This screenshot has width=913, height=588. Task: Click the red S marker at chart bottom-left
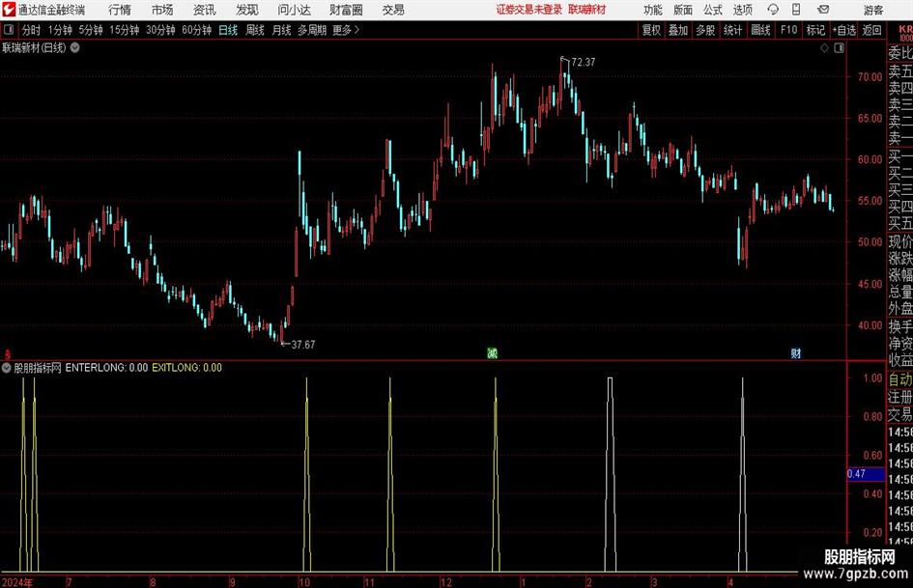click(8, 354)
